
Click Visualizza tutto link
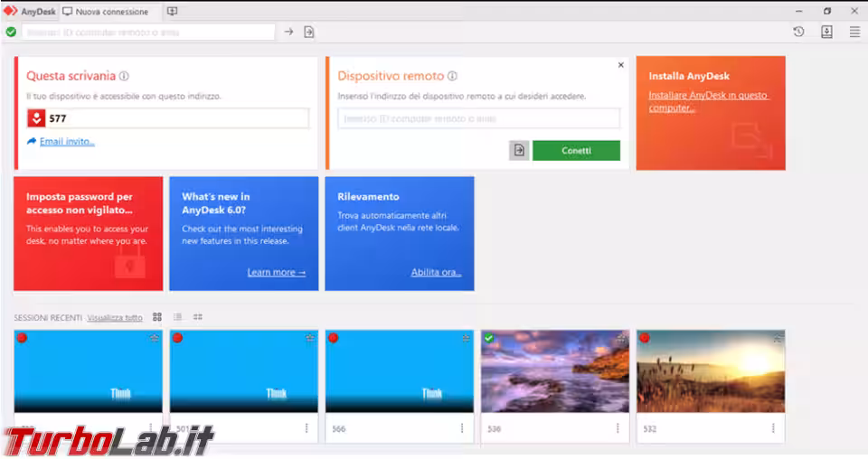pyautogui.click(x=115, y=317)
